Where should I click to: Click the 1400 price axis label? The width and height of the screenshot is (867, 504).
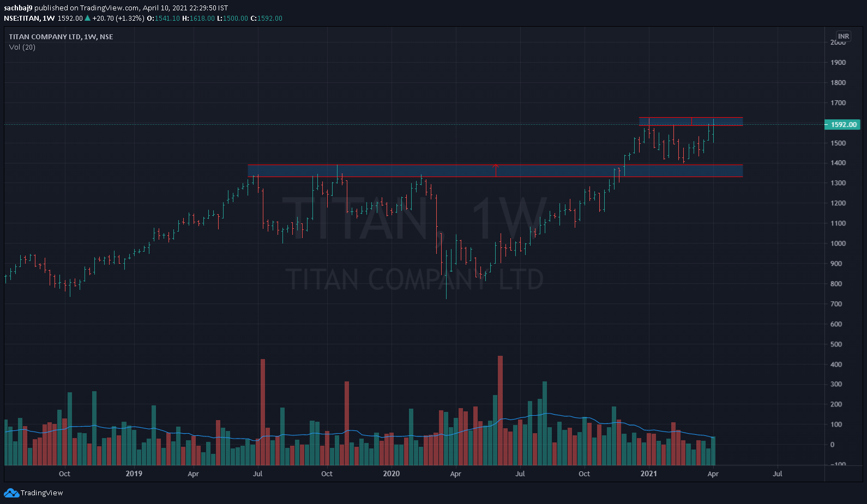(x=838, y=163)
